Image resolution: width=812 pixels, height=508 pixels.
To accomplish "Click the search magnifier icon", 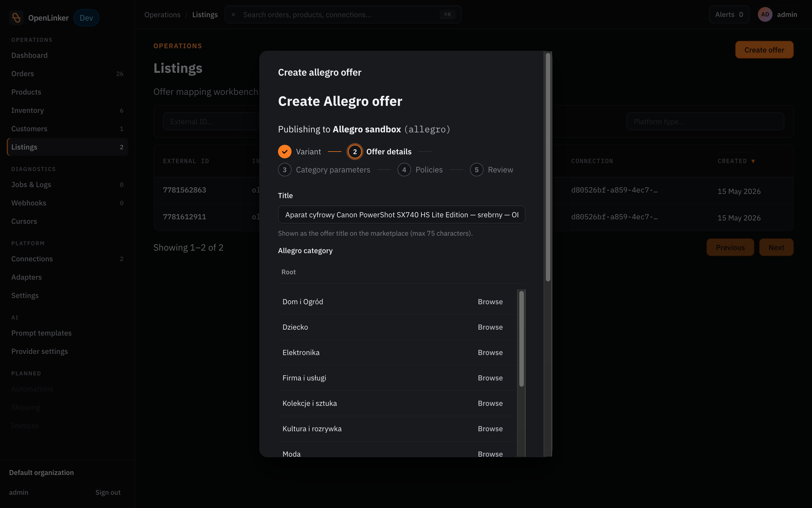I will tap(233, 15).
